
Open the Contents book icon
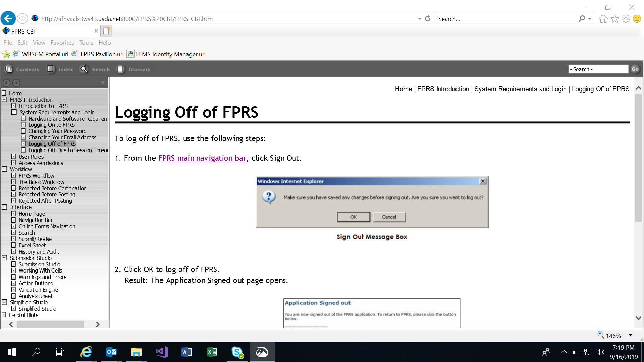coord(9,69)
